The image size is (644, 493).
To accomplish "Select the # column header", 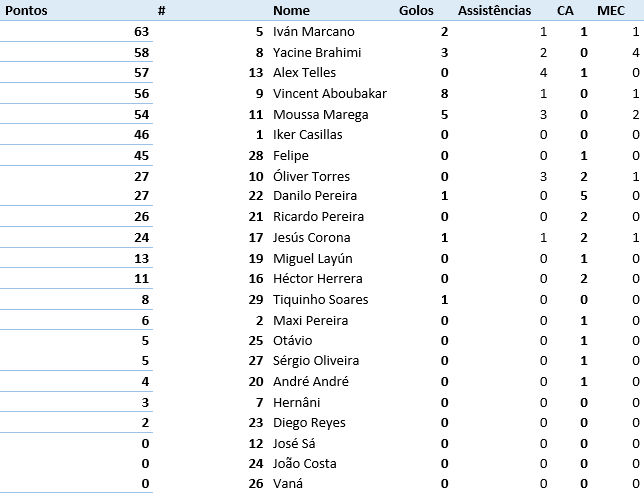I will click(161, 11).
